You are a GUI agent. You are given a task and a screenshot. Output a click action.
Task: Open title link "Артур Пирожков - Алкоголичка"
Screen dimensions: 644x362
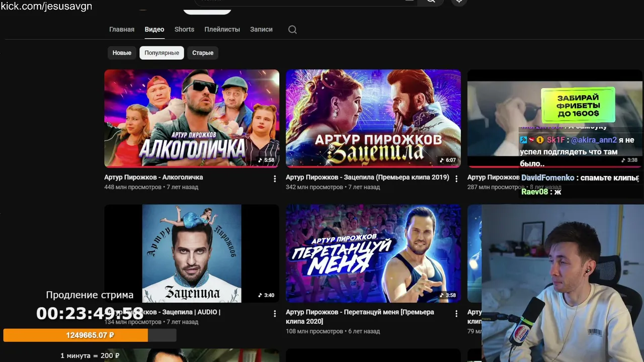[x=153, y=177]
